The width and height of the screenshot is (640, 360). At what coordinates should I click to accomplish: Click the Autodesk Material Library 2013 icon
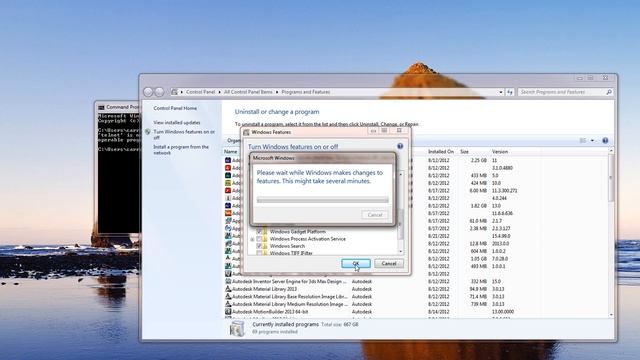point(228,289)
